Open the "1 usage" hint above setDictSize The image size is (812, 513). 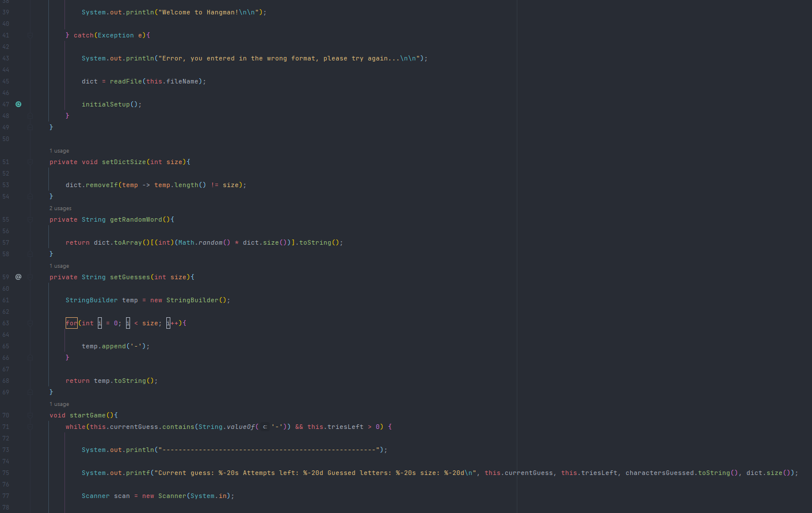coord(59,150)
